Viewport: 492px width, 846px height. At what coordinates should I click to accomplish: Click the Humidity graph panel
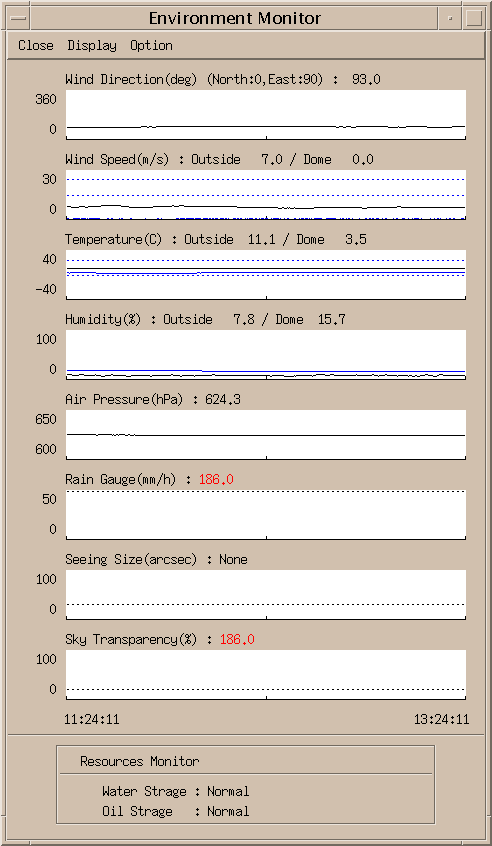266,354
